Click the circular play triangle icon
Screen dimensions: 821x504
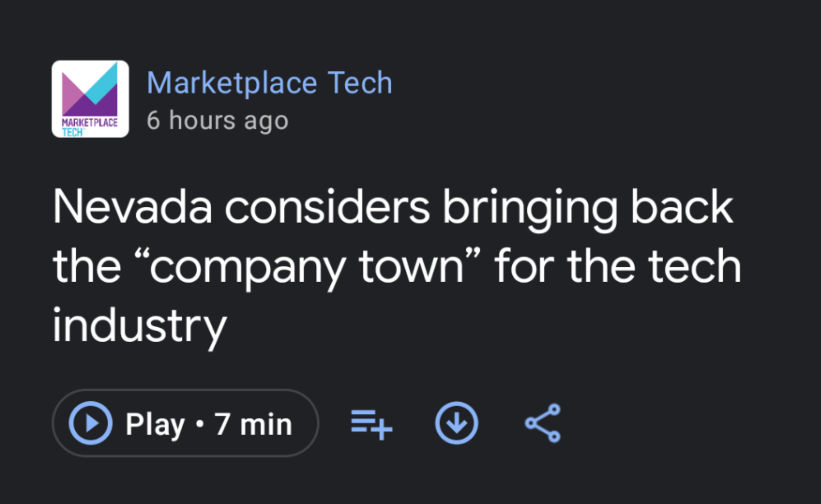point(91,423)
